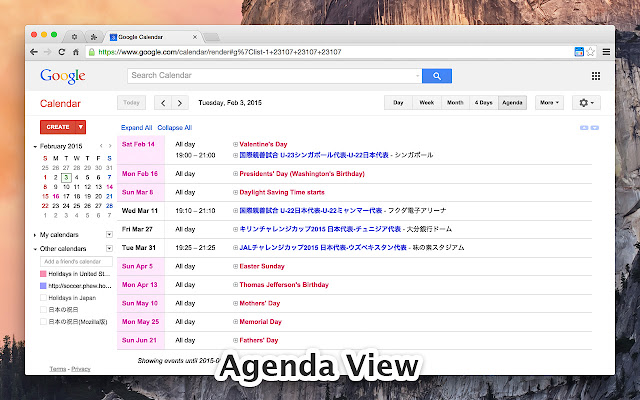Expand Mothers' Day event plus icon
The width and height of the screenshot is (640, 400).
point(235,303)
